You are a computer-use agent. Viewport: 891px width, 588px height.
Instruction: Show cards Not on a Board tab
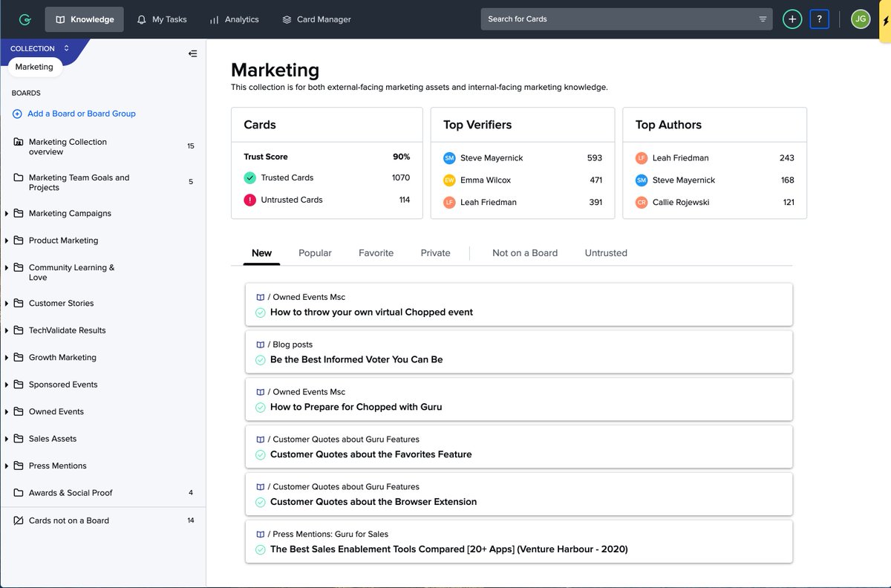point(525,253)
